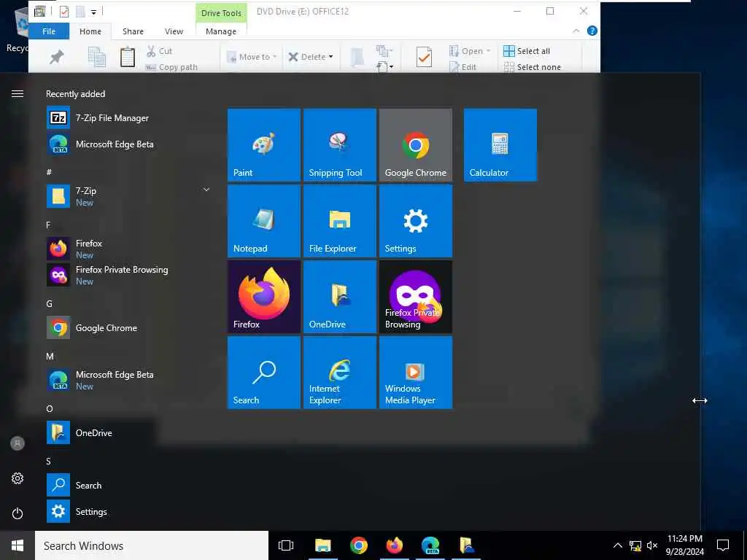The image size is (747, 560).
Task: Open the Calculator tile
Action: point(500,145)
